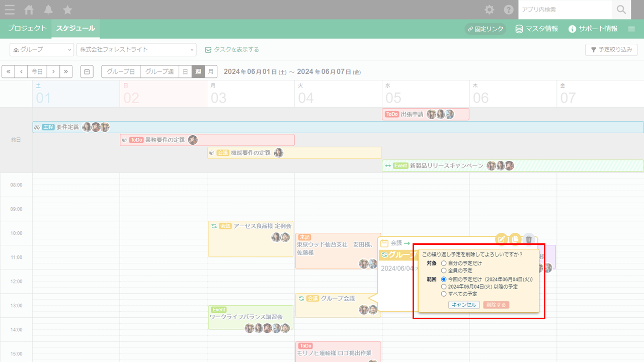Choose the すべての予定 radio option
Viewport: 644px width, 362px height.
point(444,294)
